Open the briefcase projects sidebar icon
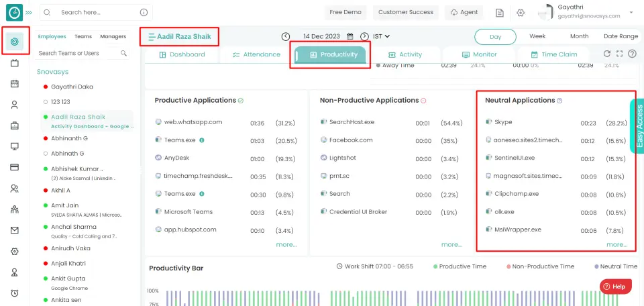644x306 pixels. [x=15, y=125]
